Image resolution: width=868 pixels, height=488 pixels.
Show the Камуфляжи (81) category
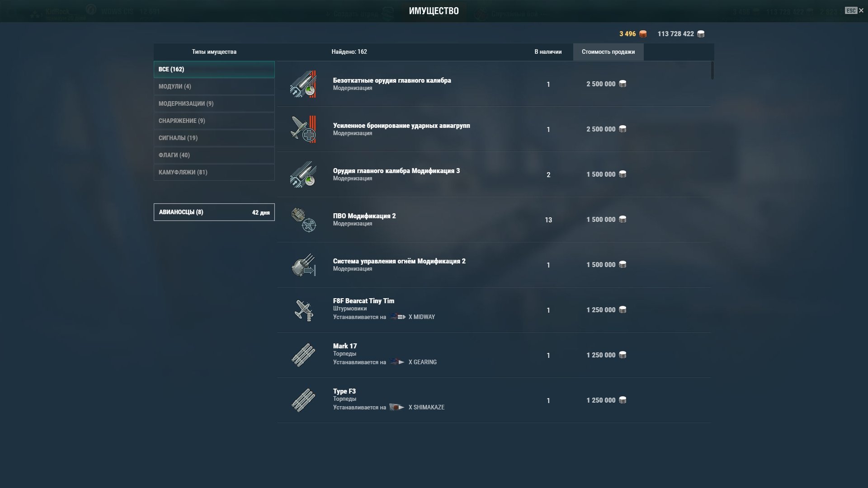pyautogui.click(x=214, y=172)
